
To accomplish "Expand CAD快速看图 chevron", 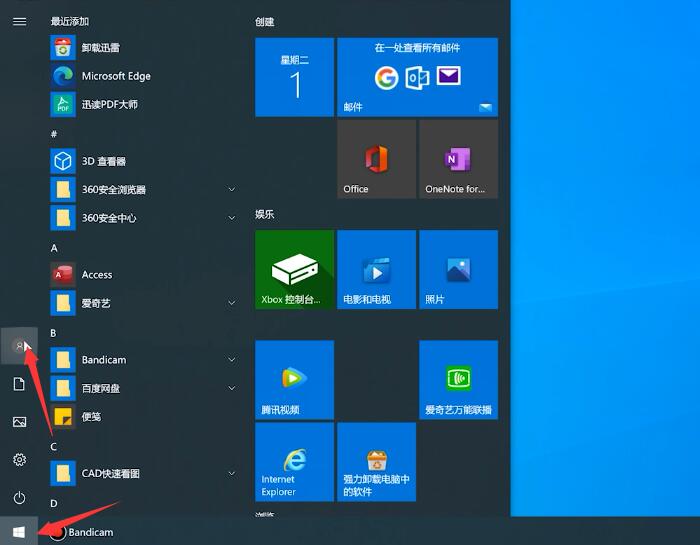I will point(232,473).
